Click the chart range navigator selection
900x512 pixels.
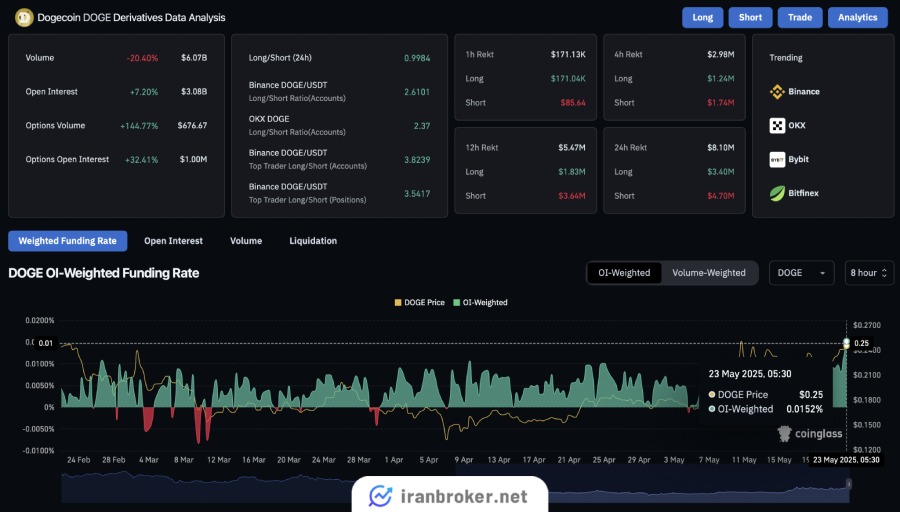651,484
